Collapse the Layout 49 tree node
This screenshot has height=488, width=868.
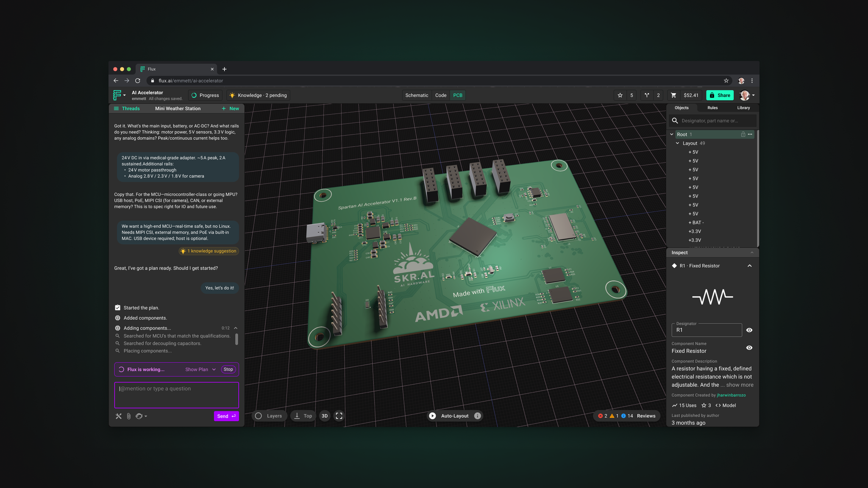click(x=677, y=143)
